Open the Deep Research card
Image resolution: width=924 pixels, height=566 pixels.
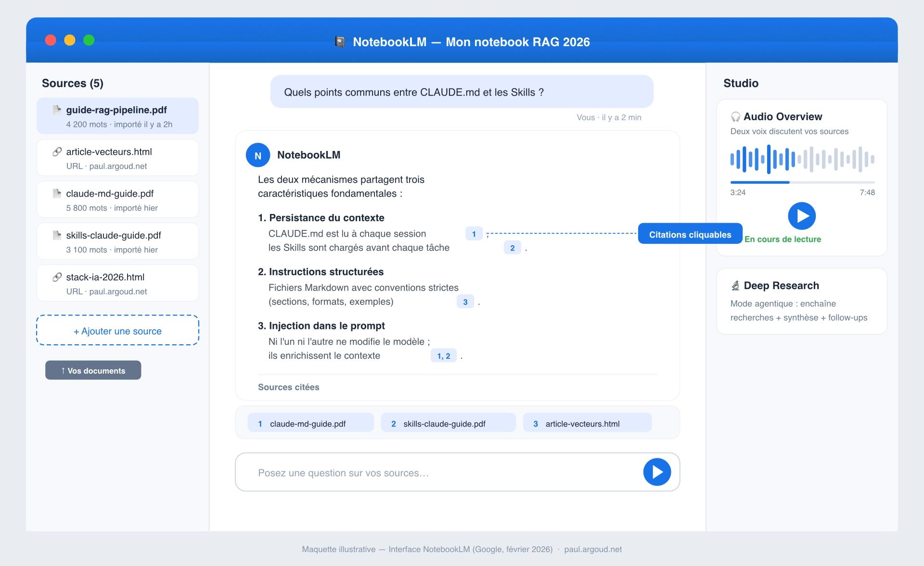pos(802,301)
